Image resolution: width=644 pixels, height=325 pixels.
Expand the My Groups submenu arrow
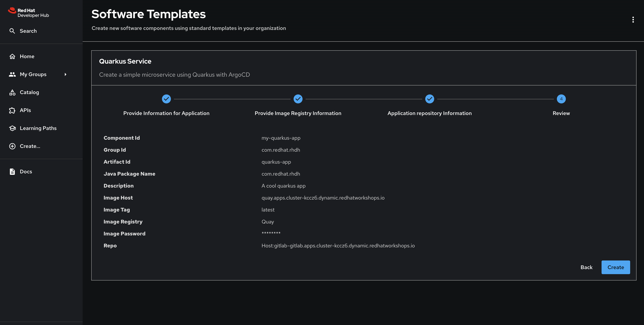[65, 74]
